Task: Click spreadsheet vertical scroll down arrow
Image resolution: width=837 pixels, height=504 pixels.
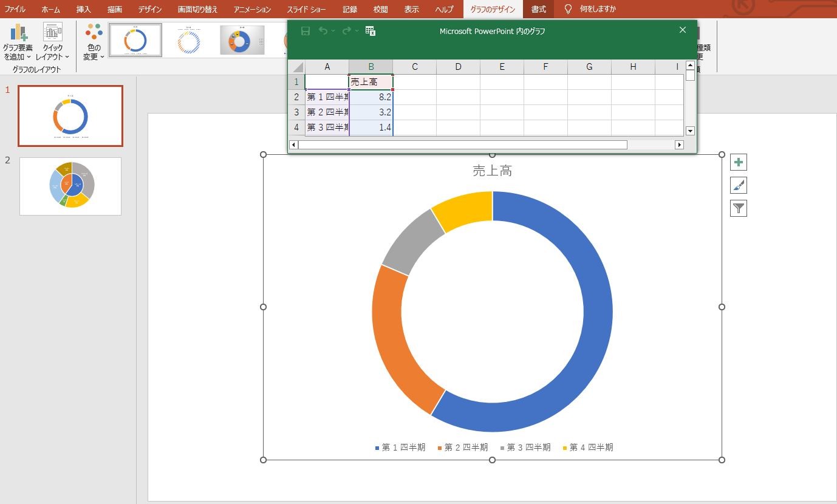Action: [x=690, y=131]
